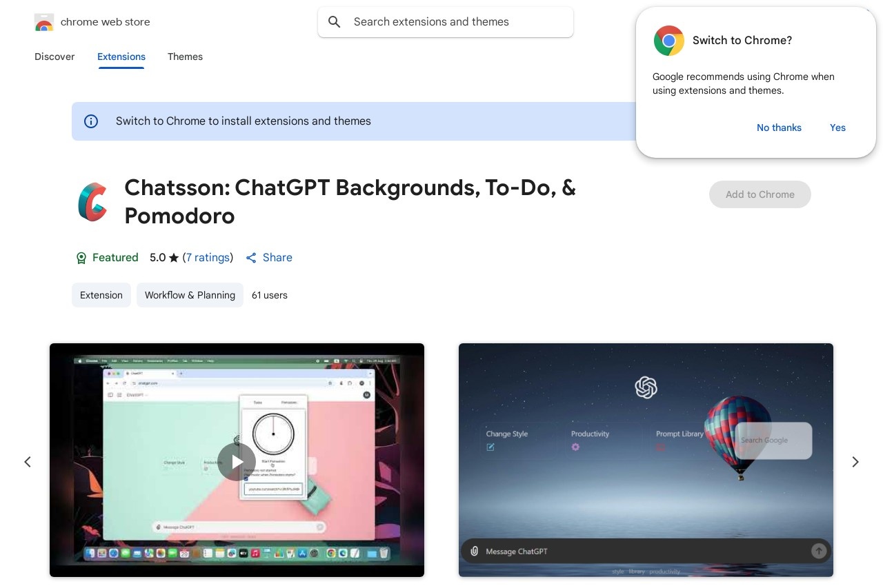The image size is (883, 588).
Task: Dismiss the popup with No thanks
Action: (779, 128)
